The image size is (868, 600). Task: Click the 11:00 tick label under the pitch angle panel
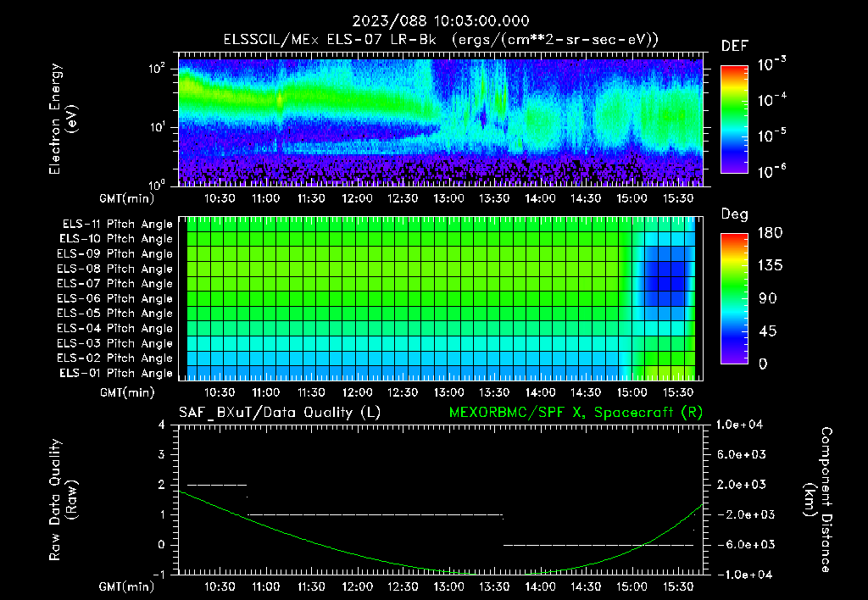point(265,392)
